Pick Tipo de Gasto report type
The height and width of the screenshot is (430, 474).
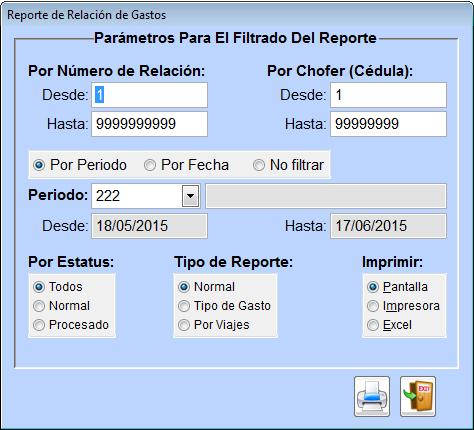coord(224,306)
